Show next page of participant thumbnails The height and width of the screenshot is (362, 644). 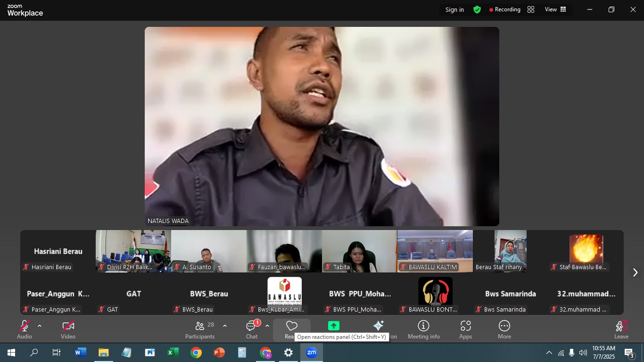[635, 272]
